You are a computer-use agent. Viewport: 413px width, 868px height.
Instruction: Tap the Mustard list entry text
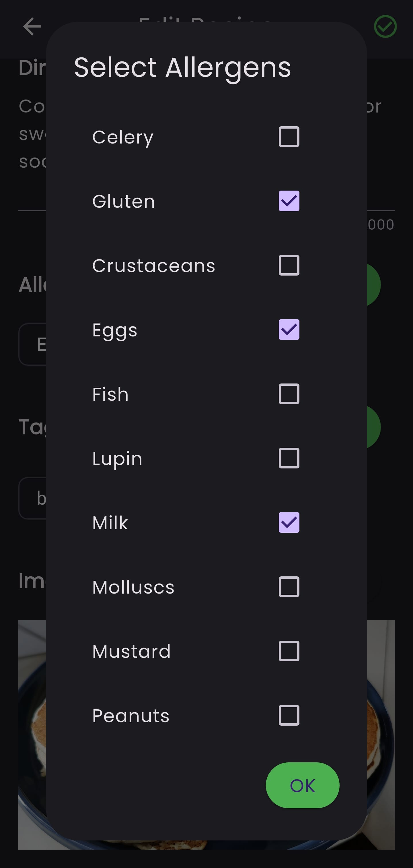coord(132,652)
